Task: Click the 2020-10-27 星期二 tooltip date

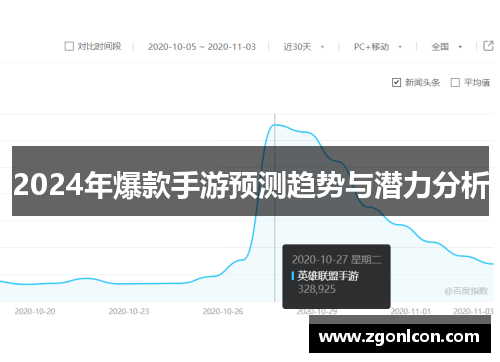Action: pos(337,260)
